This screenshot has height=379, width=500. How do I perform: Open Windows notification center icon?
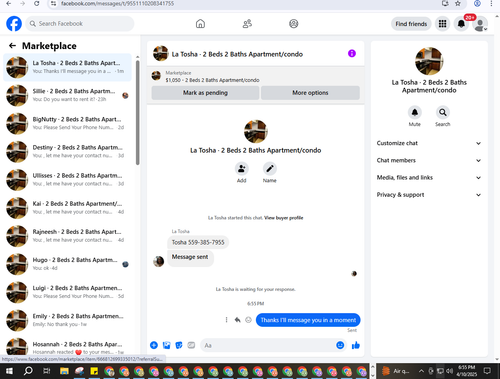[487, 371]
